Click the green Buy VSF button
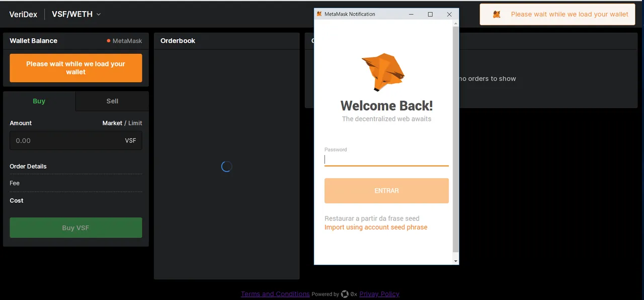 [x=76, y=228]
